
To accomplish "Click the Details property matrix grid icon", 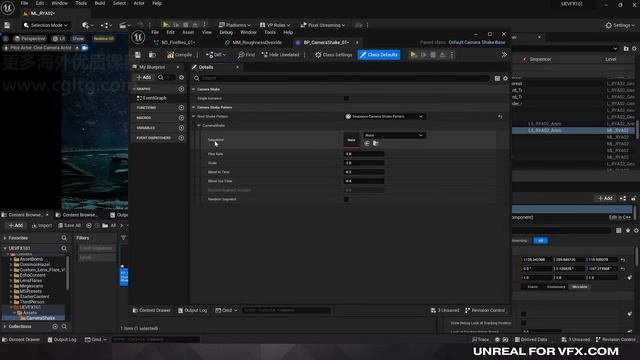I will 497,78.
